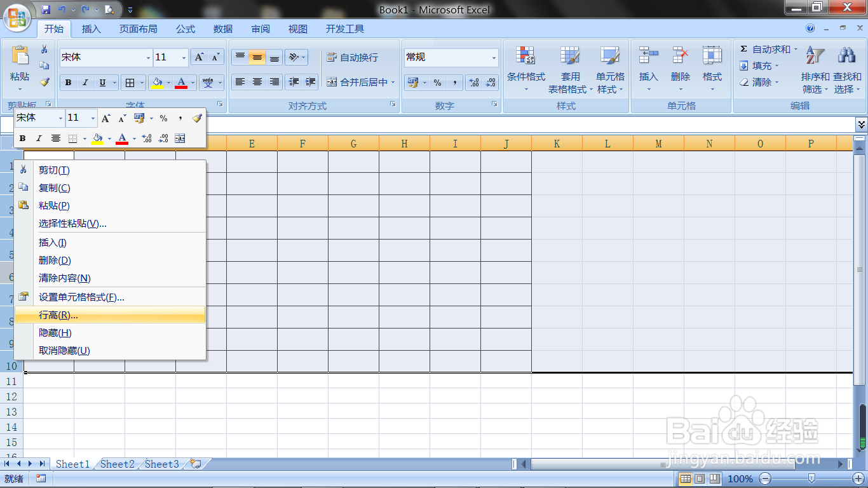This screenshot has height=488, width=868.
Task: Click zoom in plus button
Action: coord(858,478)
